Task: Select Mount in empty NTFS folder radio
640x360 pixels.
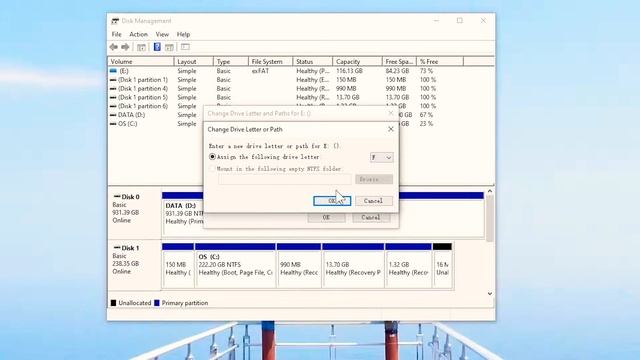Action: 212,169
